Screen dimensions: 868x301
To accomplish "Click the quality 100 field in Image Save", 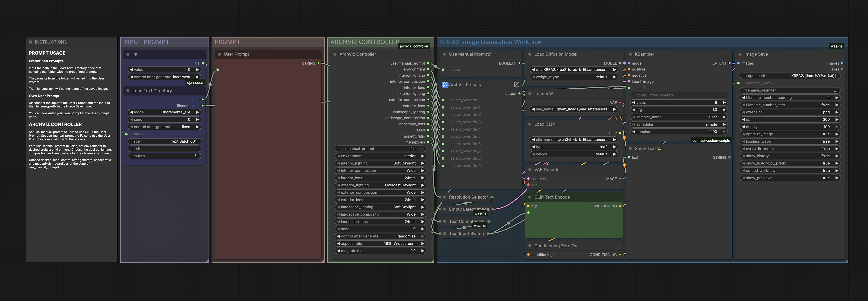I will 790,127.
